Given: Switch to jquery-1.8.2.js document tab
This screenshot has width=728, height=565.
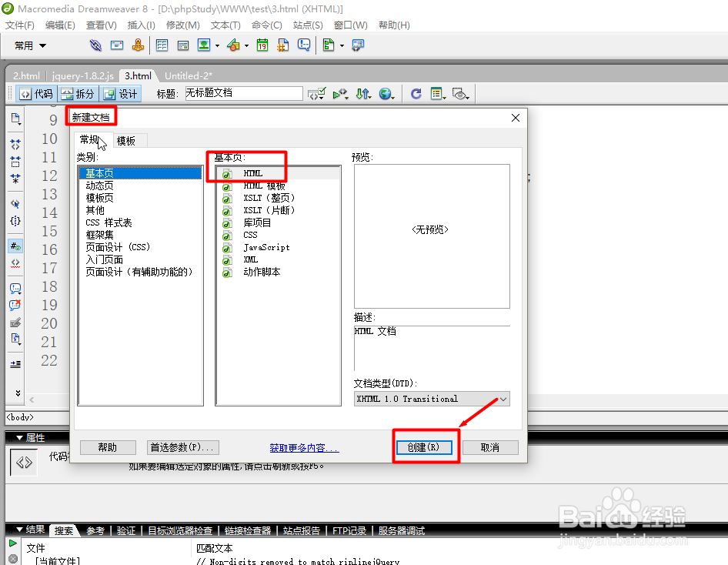Looking at the screenshot, I should [83, 75].
